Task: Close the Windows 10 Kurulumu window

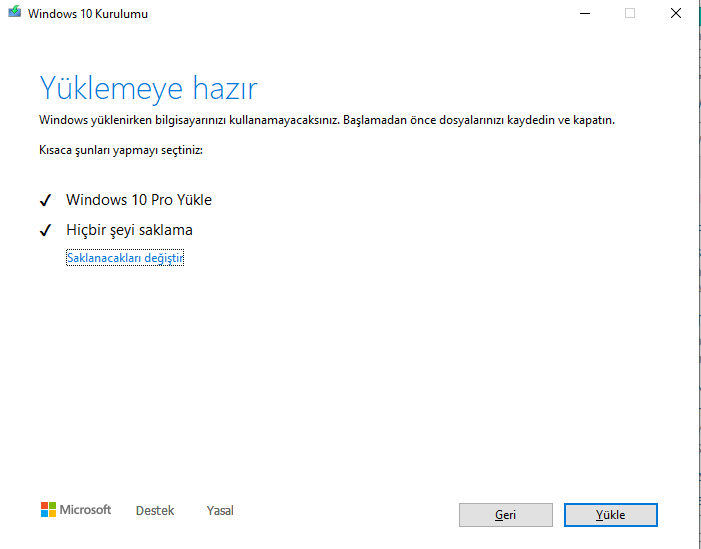Action: tap(676, 13)
